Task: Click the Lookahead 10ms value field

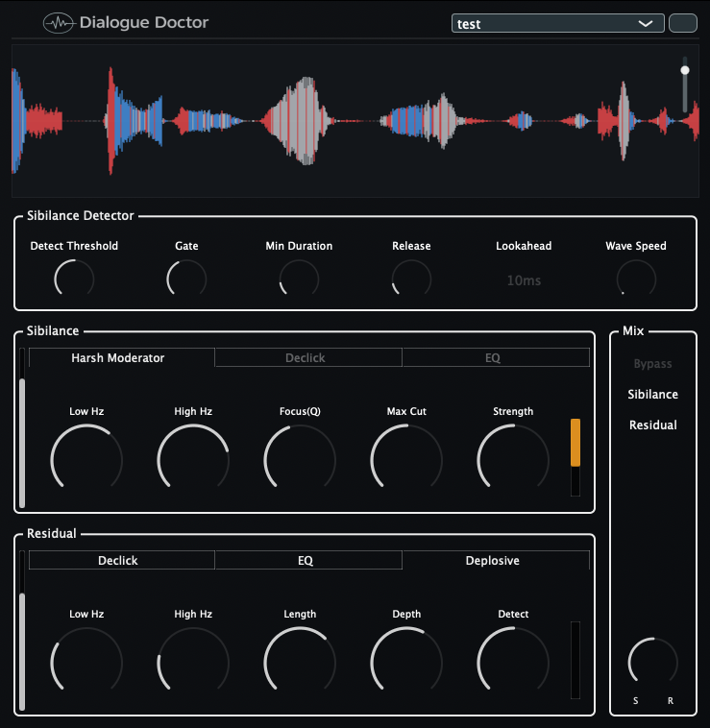Action: tap(524, 280)
